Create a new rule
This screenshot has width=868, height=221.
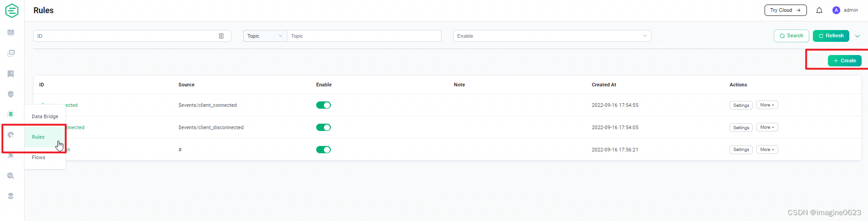tap(845, 60)
